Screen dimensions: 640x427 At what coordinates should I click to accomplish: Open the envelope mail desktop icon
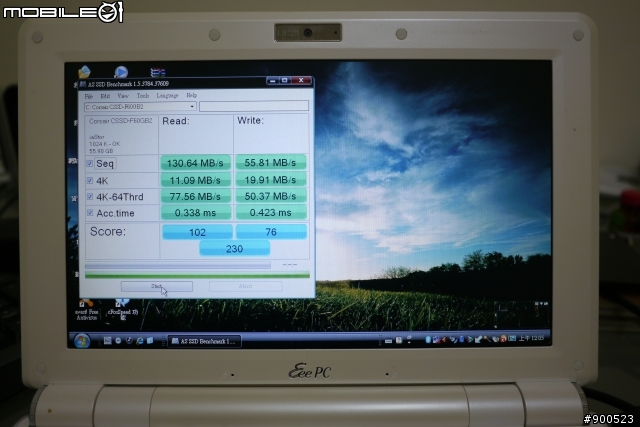click(84, 72)
